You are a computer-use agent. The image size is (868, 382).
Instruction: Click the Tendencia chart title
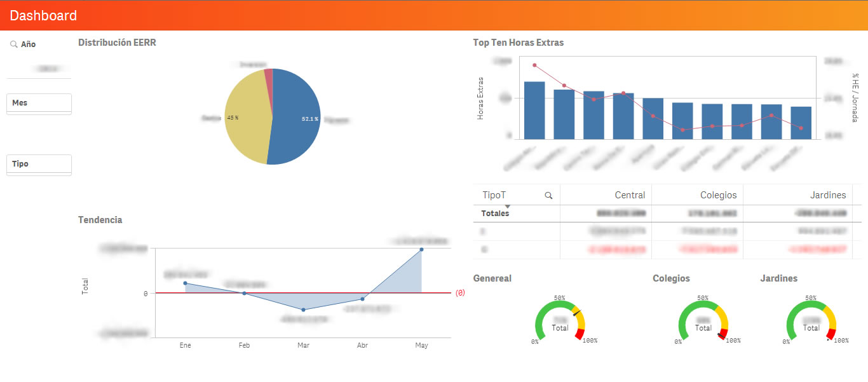(100, 220)
